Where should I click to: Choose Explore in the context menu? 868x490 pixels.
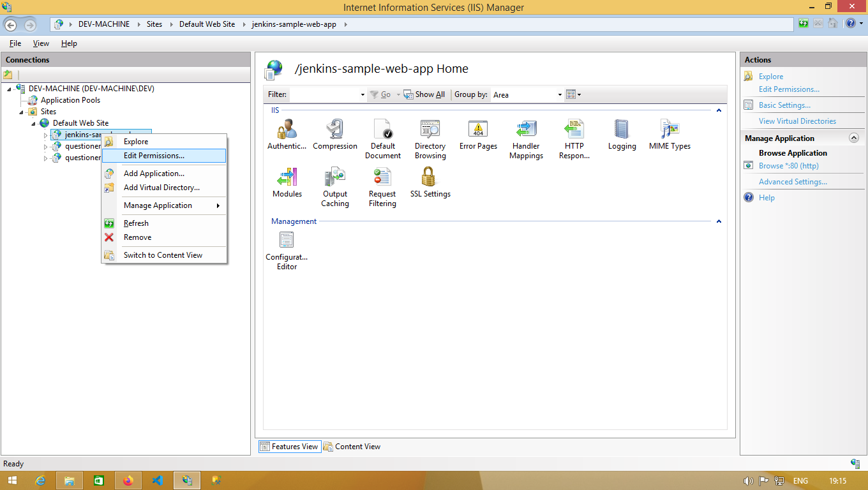164,142
